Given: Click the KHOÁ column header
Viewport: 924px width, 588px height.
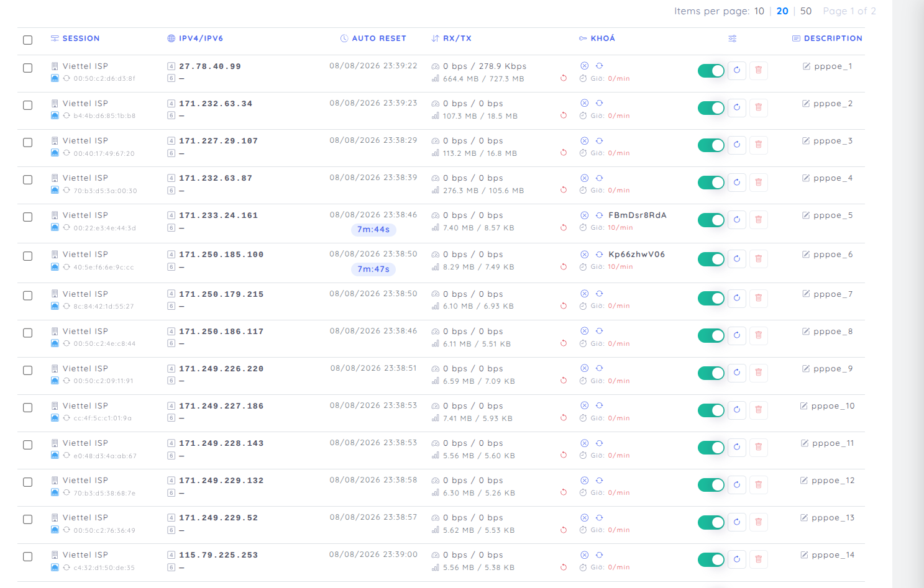Looking at the screenshot, I should coord(597,38).
